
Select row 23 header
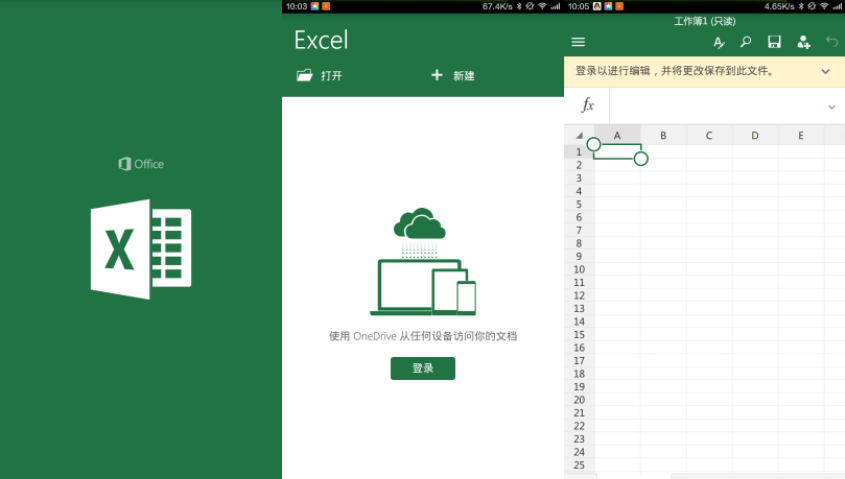(x=579, y=439)
